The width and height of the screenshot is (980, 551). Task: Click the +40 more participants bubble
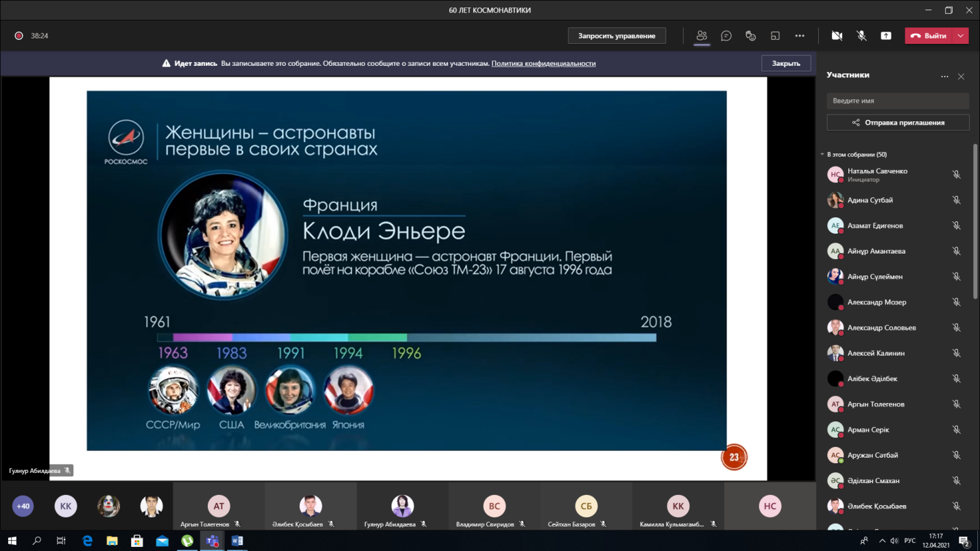23,506
